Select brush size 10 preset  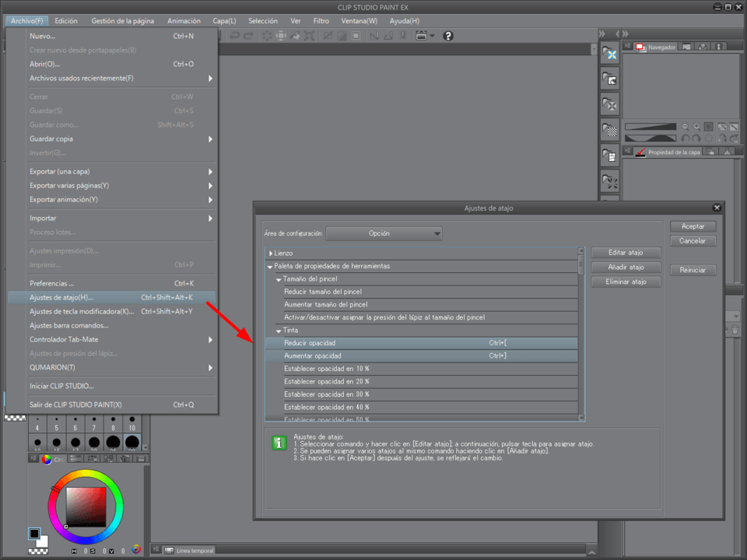coord(132,424)
